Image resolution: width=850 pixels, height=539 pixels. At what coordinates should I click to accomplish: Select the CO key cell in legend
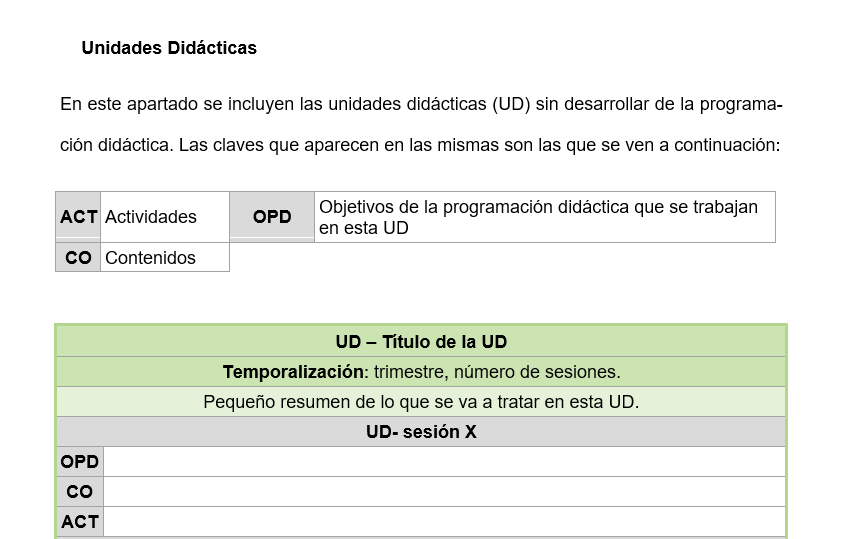78,257
